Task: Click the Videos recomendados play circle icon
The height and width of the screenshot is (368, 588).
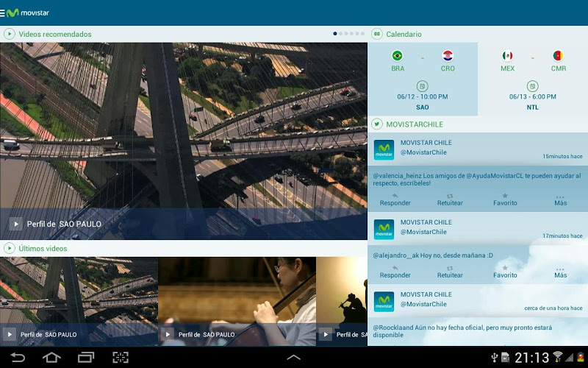Action: tap(9, 34)
